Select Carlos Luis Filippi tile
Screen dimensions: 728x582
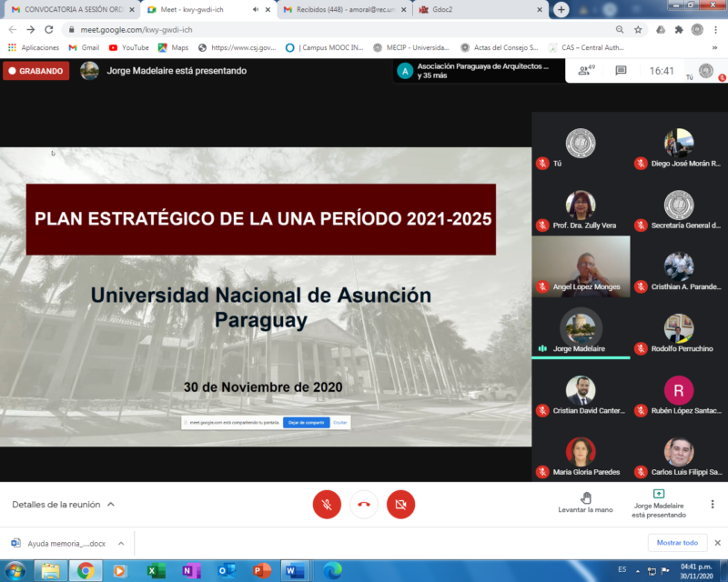679,452
